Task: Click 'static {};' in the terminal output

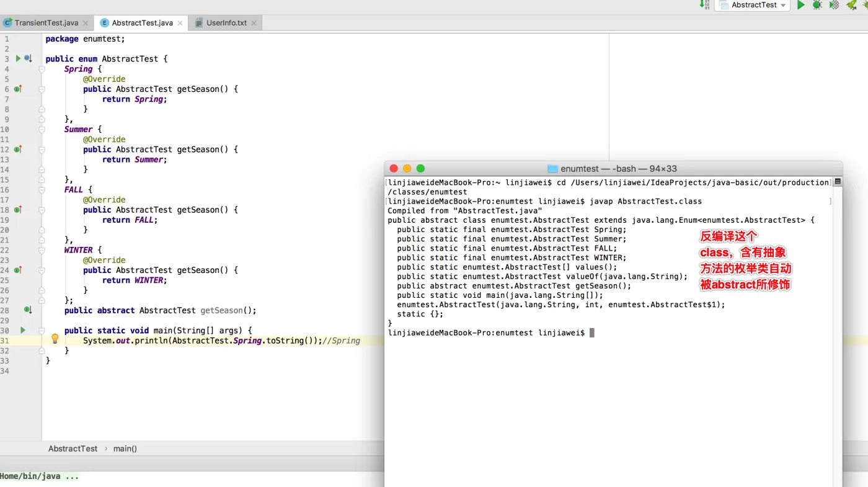Action: coord(420,314)
